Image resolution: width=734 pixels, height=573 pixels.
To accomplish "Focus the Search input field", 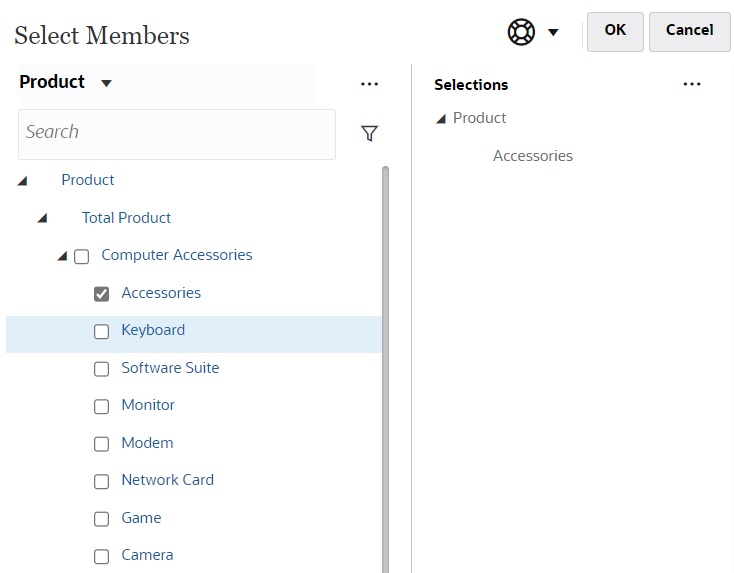I will click(x=177, y=133).
